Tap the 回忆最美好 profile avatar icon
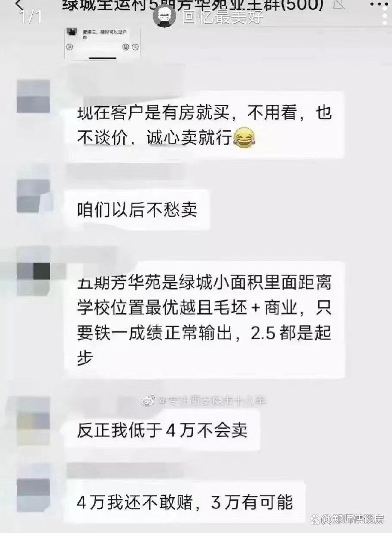The height and width of the screenshot is (533, 392). point(165,16)
